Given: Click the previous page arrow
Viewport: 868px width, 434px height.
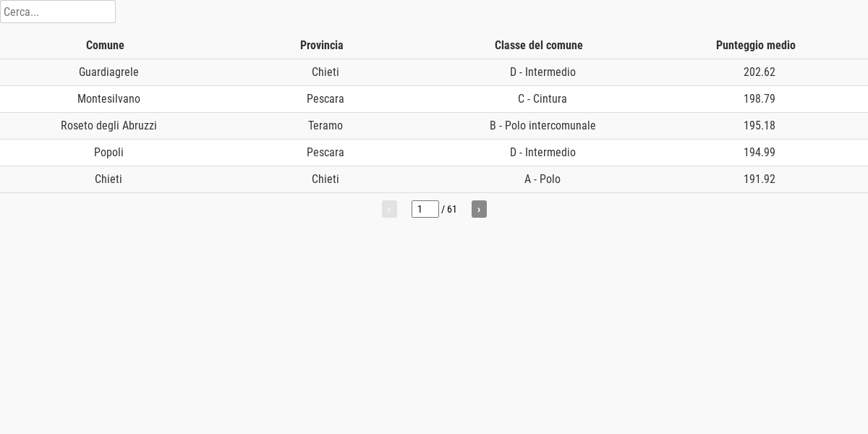Looking at the screenshot, I should pos(389,209).
